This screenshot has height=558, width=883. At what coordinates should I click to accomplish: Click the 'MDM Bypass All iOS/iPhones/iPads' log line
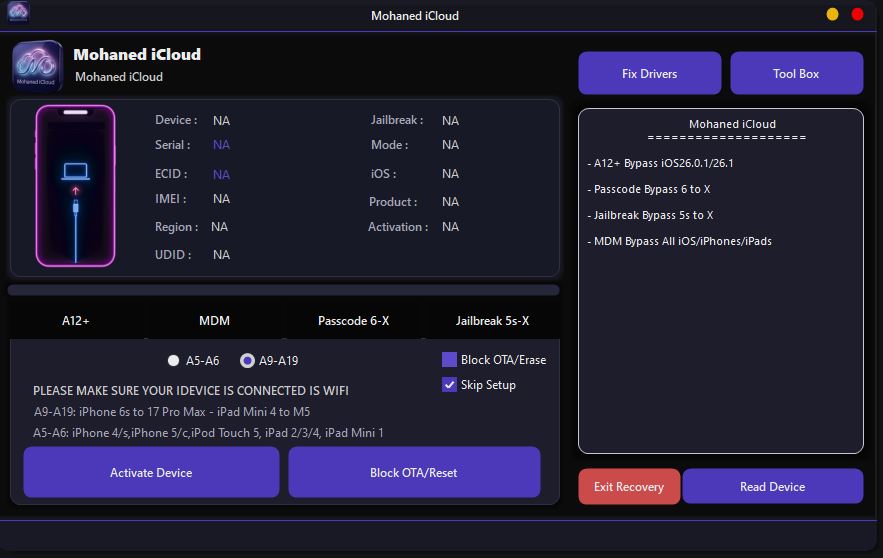[680, 241]
